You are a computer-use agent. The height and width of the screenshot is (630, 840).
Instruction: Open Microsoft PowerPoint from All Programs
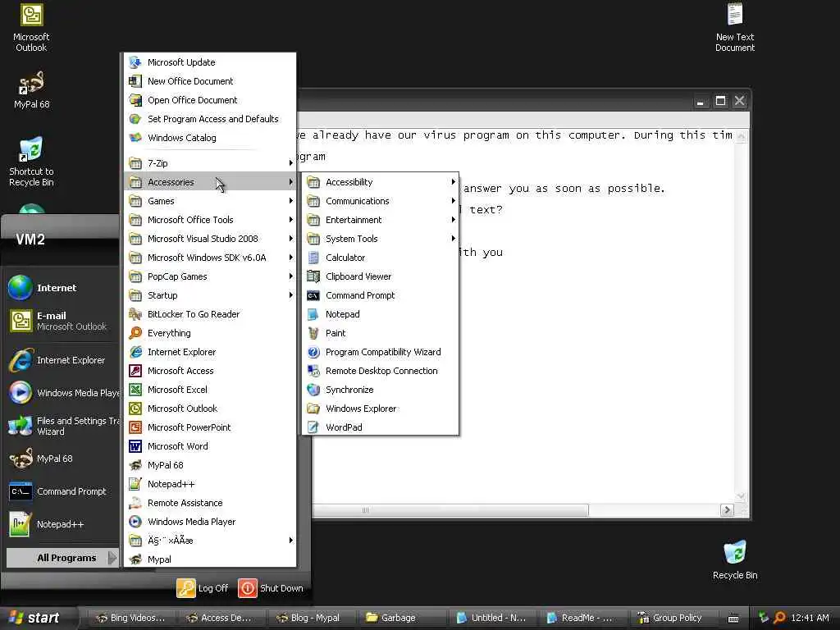click(x=209, y=427)
